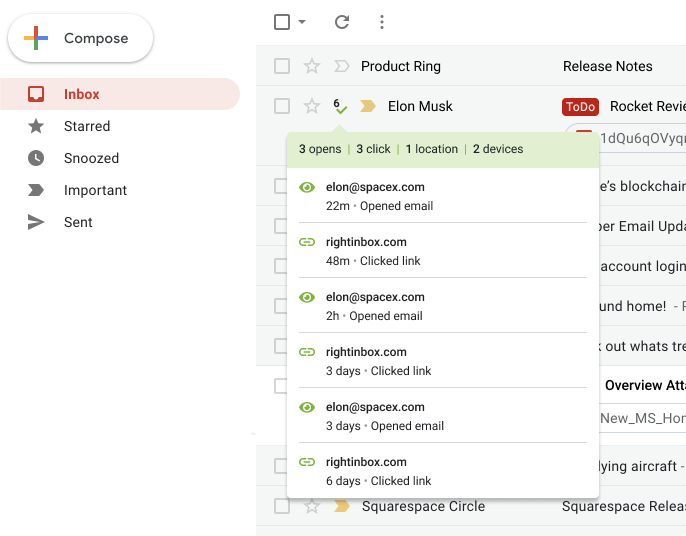The height and width of the screenshot is (536, 686).
Task: Click the Inbox tray icon
Action: point(36,94)
